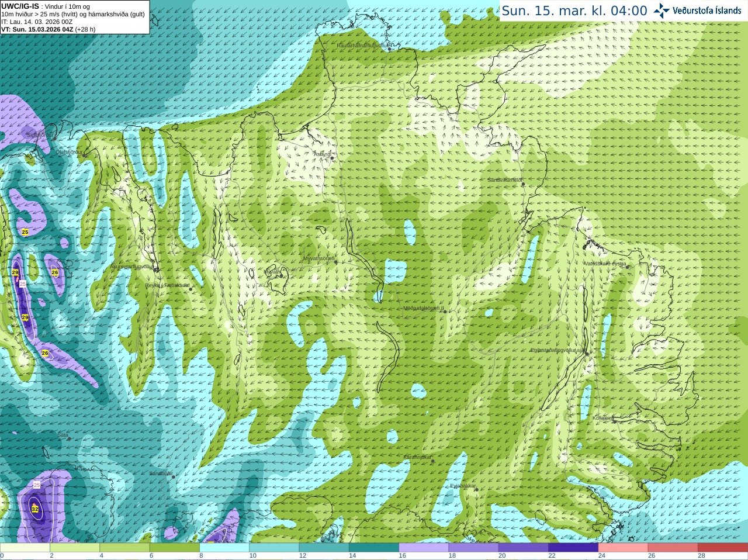This screenshot has height=560, width=748.
Task: Click the yellow gust marker reading 25
Action: [25, 232]
